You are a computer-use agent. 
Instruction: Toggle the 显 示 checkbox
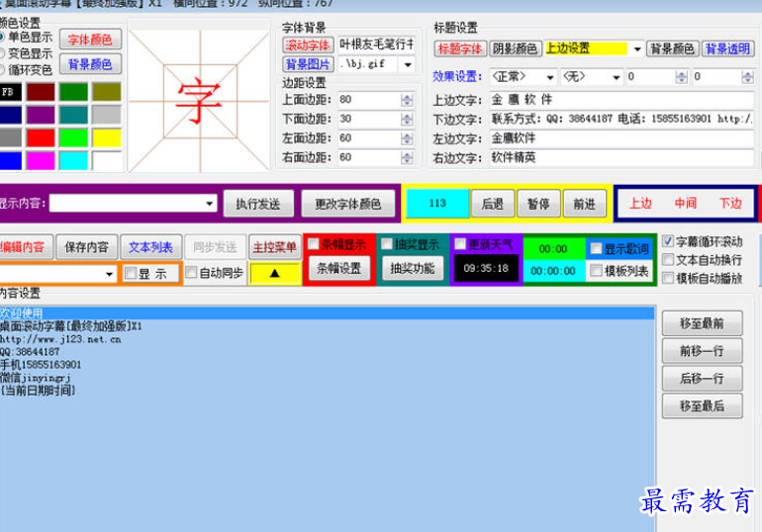tap(131, 273)
